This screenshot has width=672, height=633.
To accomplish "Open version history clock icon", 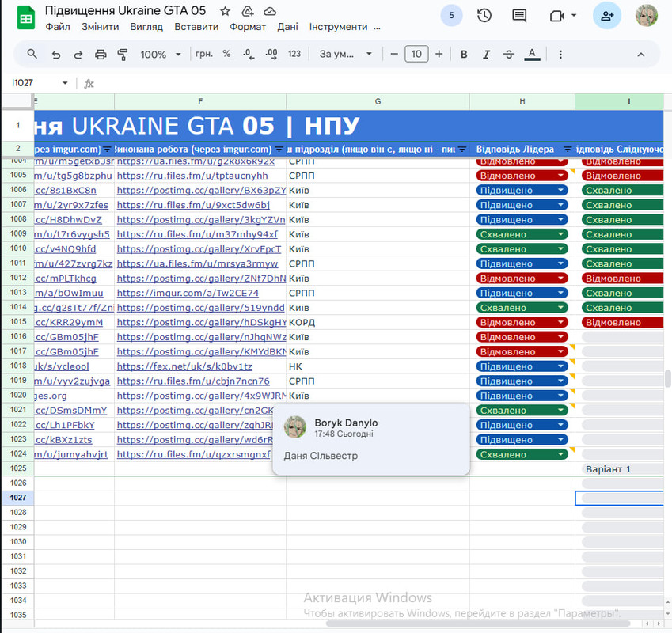I will [484, 16].
